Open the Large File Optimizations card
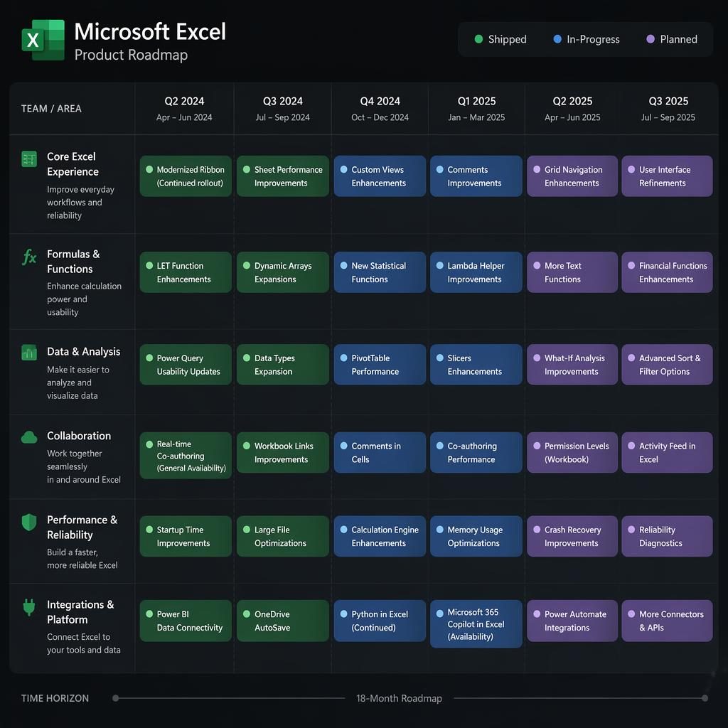This screenshot has width=728, height=728. 283,536
